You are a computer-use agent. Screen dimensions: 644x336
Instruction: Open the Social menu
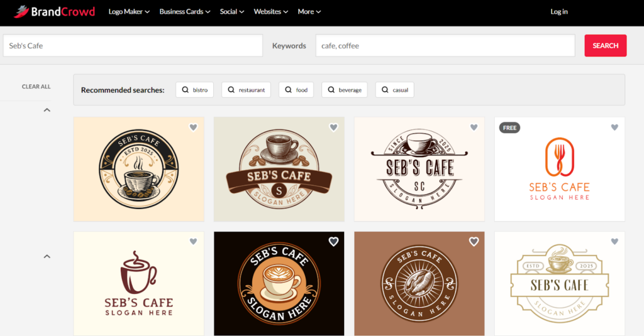pos(232,11)
